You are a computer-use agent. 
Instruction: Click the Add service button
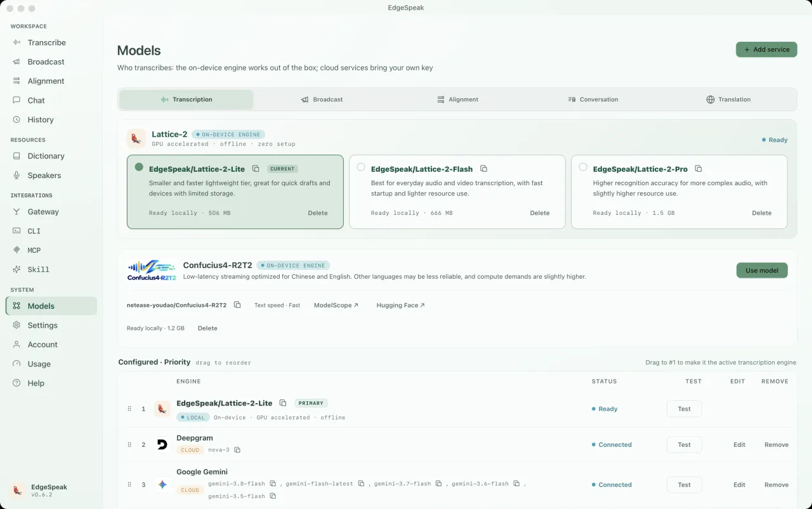coord(766,49)
